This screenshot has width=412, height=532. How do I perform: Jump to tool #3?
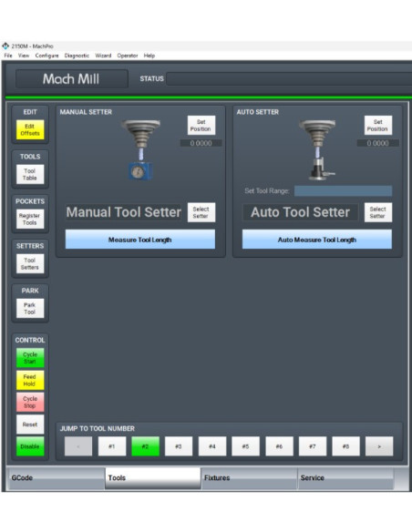click(179, 446)
